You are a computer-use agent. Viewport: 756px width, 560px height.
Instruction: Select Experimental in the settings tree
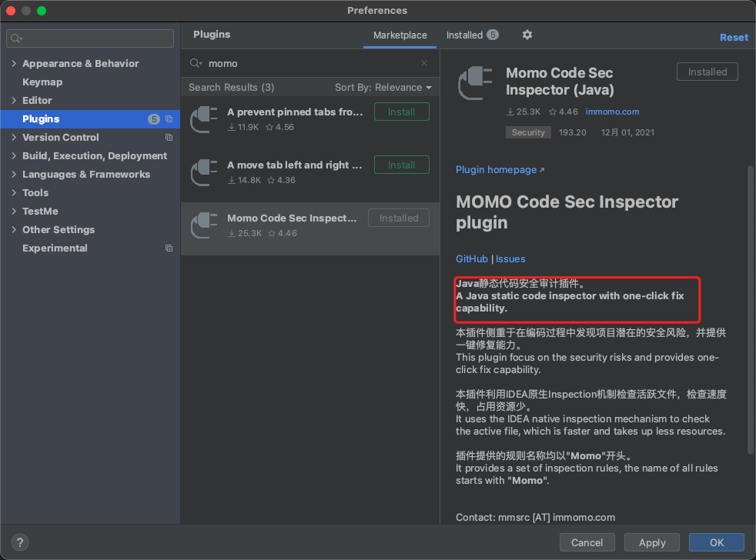(x=55, y=248)
